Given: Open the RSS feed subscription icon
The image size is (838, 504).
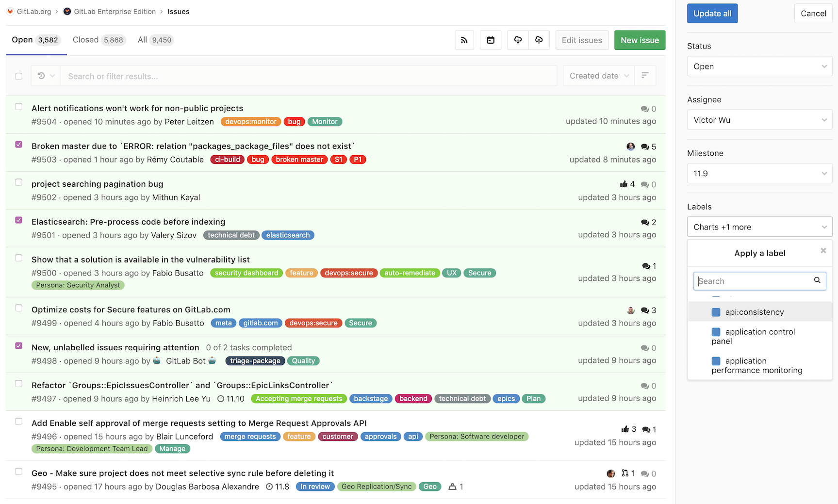Looking at the screenshot, I should tap(464, 40).
